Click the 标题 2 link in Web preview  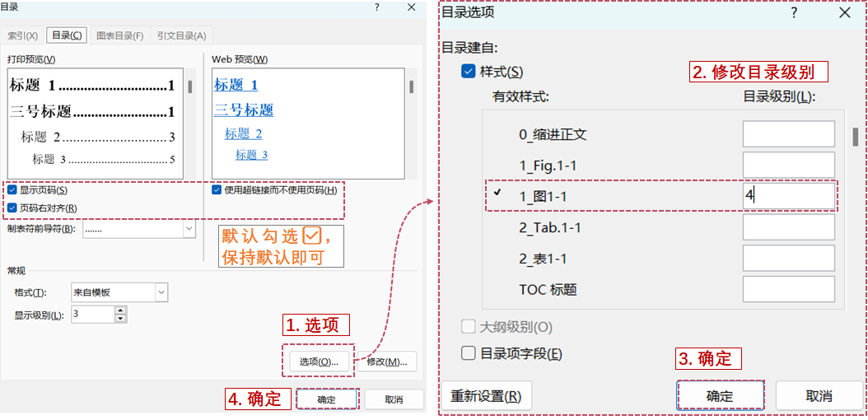click(x=244, y=133)
